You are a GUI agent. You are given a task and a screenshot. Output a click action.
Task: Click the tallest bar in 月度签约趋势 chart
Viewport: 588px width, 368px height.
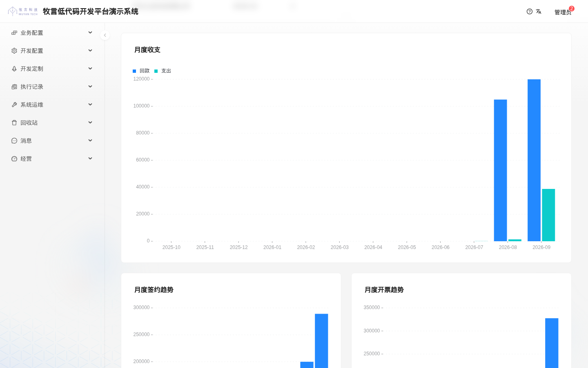click(321, 341)
